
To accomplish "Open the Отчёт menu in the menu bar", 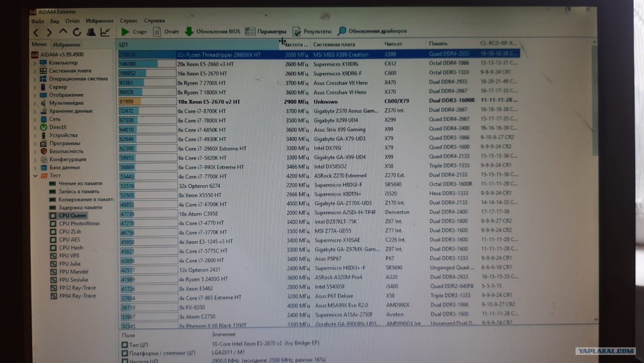I will 72,21.
